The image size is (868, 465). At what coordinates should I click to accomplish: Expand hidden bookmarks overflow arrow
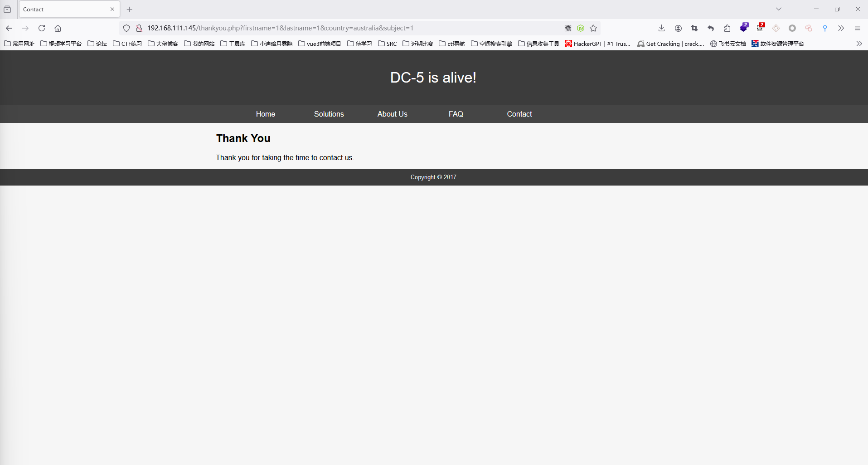pyautogui.click(x=858, y=44)
